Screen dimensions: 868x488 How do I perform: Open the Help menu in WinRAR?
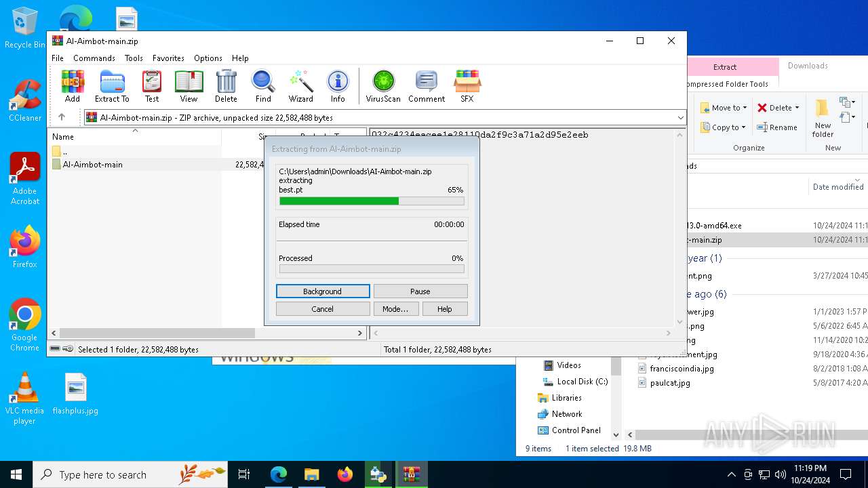(240, 58)
